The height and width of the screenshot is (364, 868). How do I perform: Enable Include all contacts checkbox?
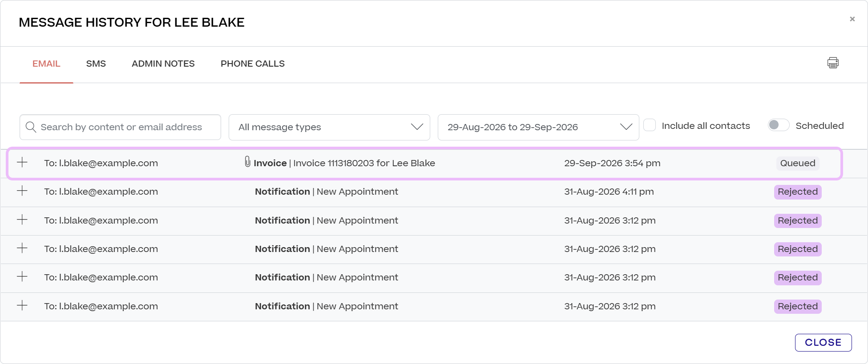650,125
